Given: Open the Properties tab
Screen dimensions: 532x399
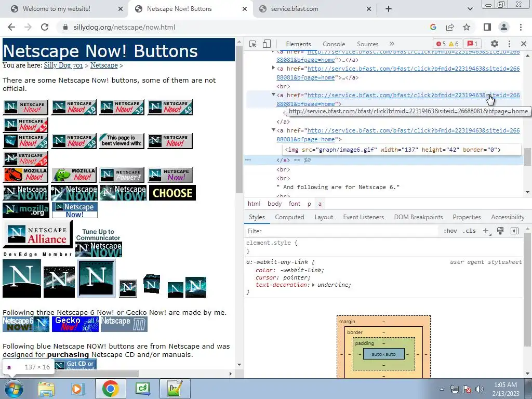Looking at the screenshot, I should coord(467,217).
